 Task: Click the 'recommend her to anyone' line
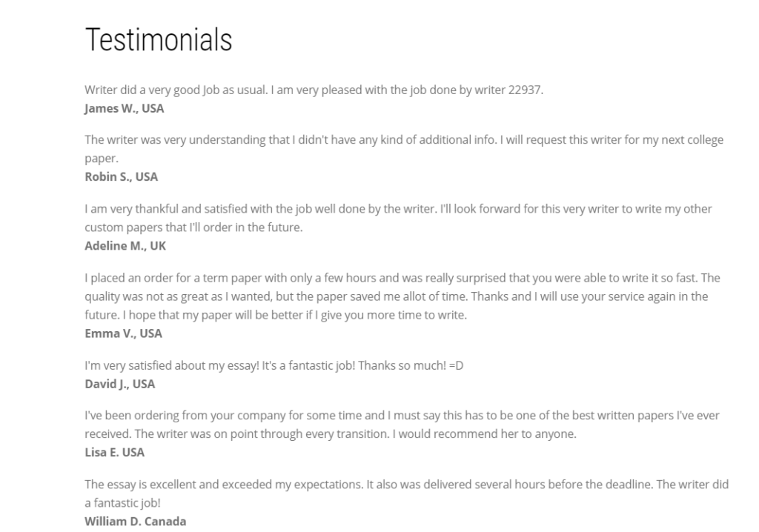331,434
